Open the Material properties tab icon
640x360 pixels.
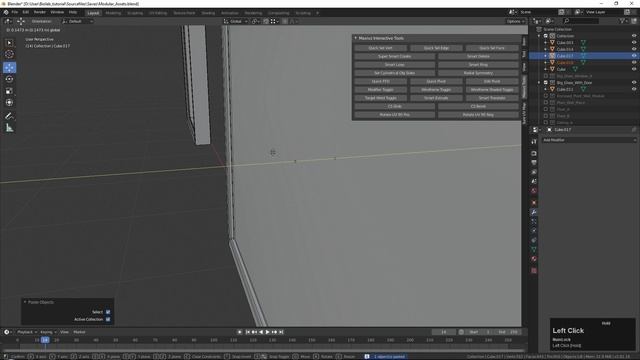point(534,259)
